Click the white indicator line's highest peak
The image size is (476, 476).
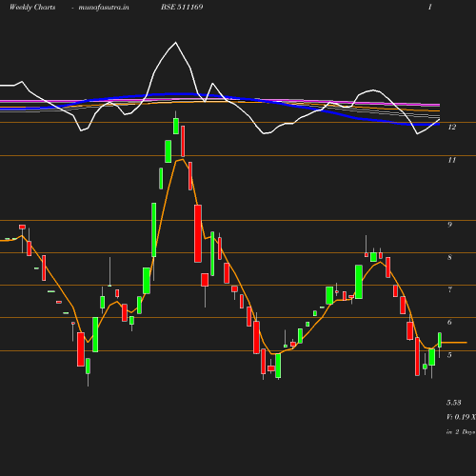click(175, 42)
